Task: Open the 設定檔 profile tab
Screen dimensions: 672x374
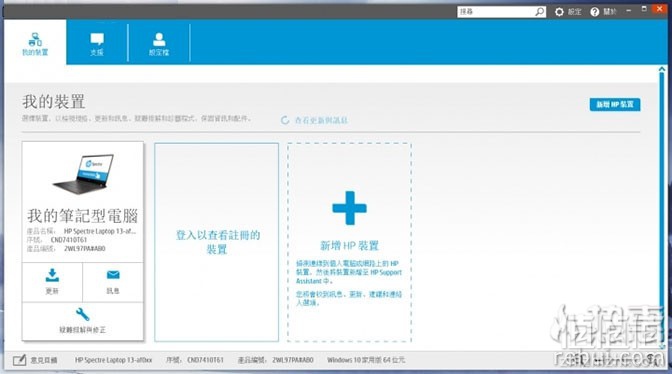Action: [159, 44]
